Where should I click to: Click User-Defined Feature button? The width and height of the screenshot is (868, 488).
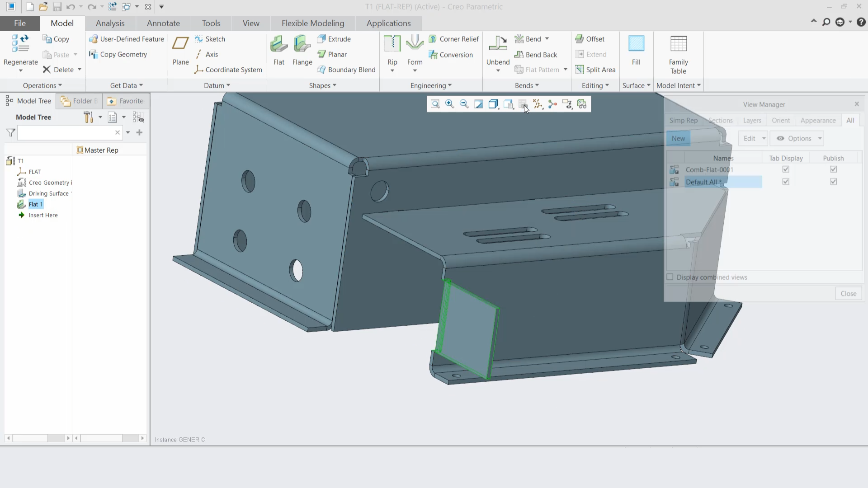pyautogui.click(x=126, y=39)
